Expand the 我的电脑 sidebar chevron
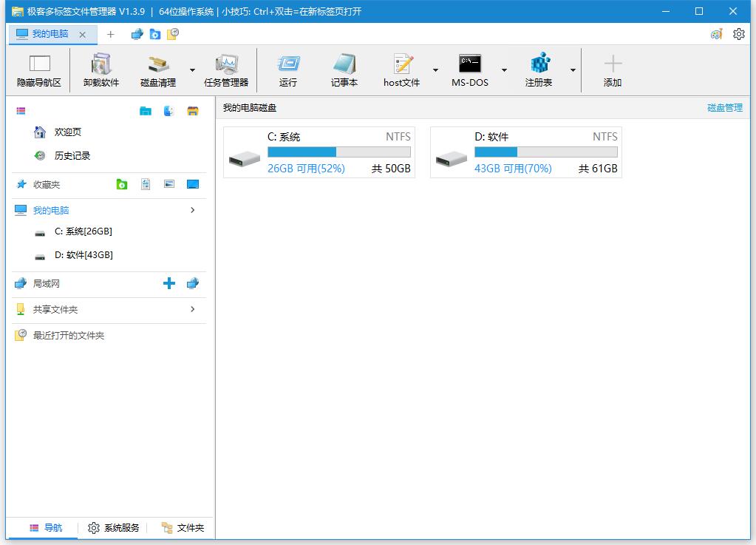 (193, 210)
